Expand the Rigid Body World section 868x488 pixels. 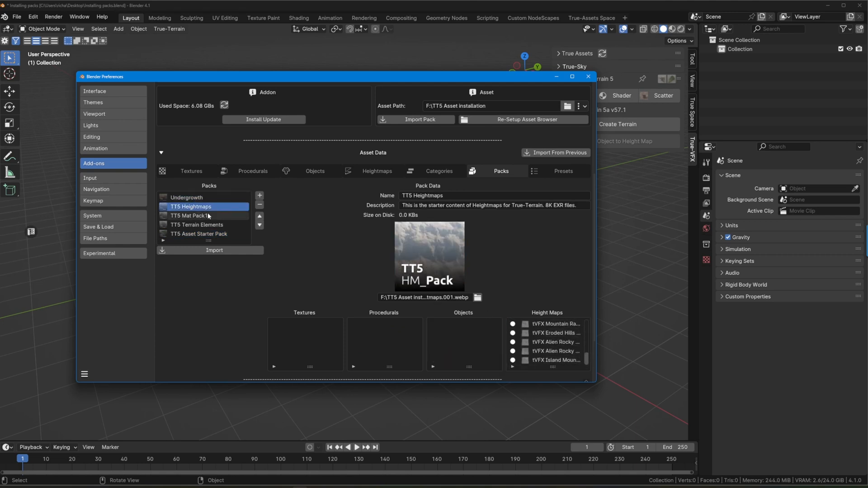tap(745, 285)
